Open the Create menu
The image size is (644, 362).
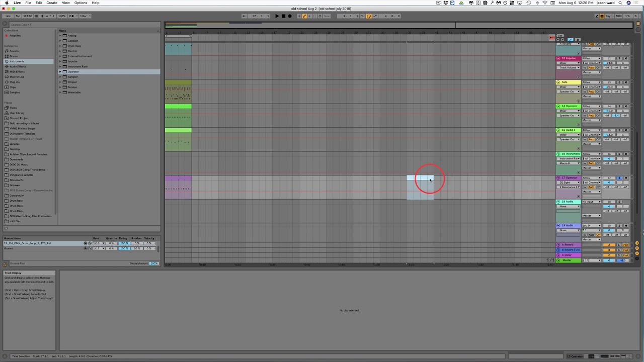pyautogui.click(x=52, y=3)
